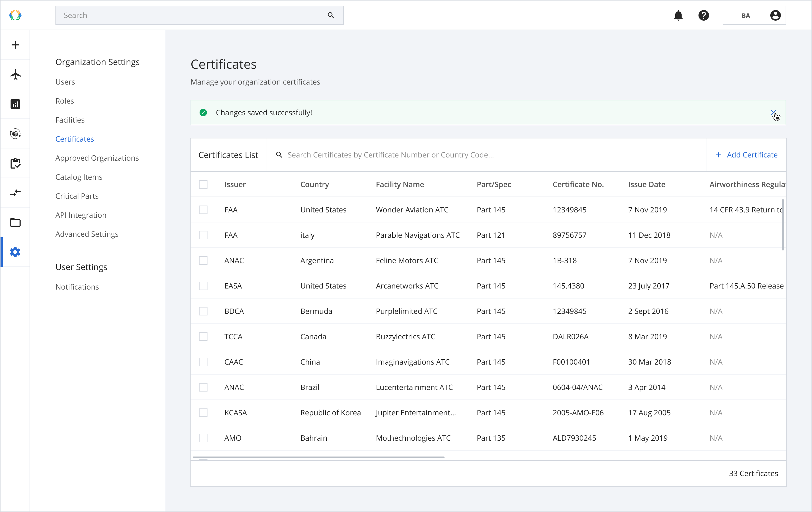Click certificate number DALR026A
The width and height of the screenshot is (812, 512).
click(x=570, y=337)
